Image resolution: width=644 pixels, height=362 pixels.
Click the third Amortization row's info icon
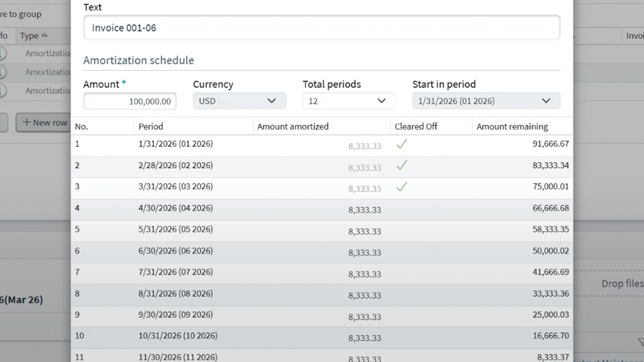pyautogui.click(x=3, y=90)
